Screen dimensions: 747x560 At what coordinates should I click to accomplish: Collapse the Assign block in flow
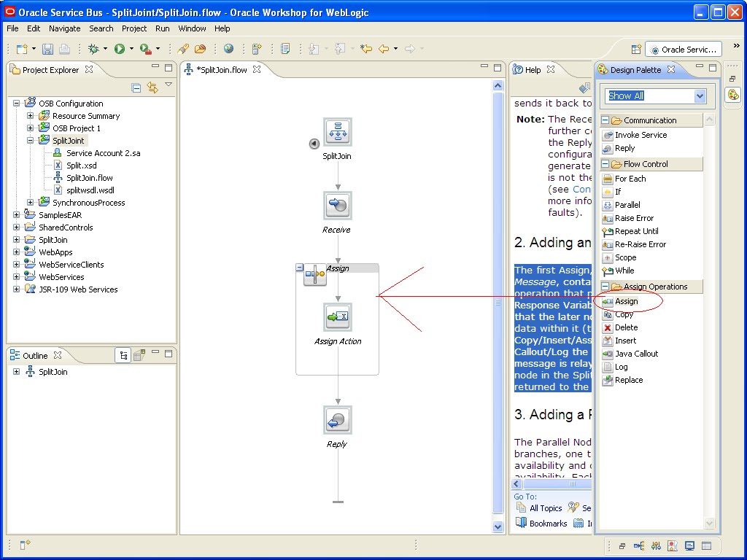(299, 268)
